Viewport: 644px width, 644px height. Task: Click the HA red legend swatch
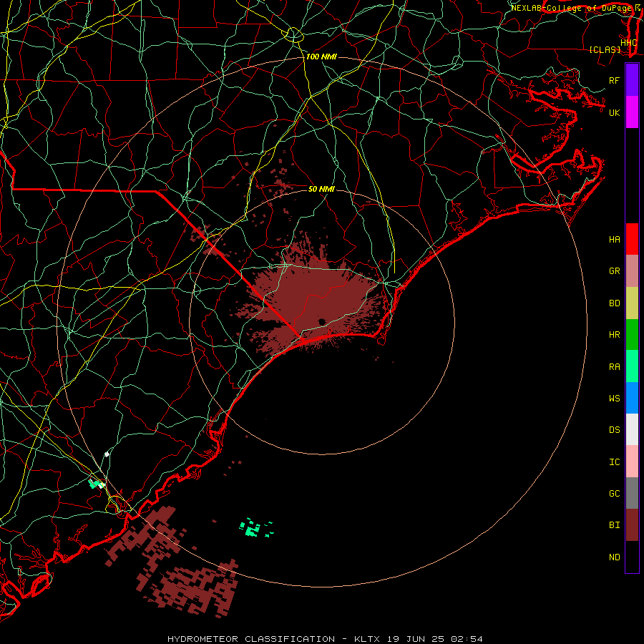pyautogui.click(x=632, y=239)
